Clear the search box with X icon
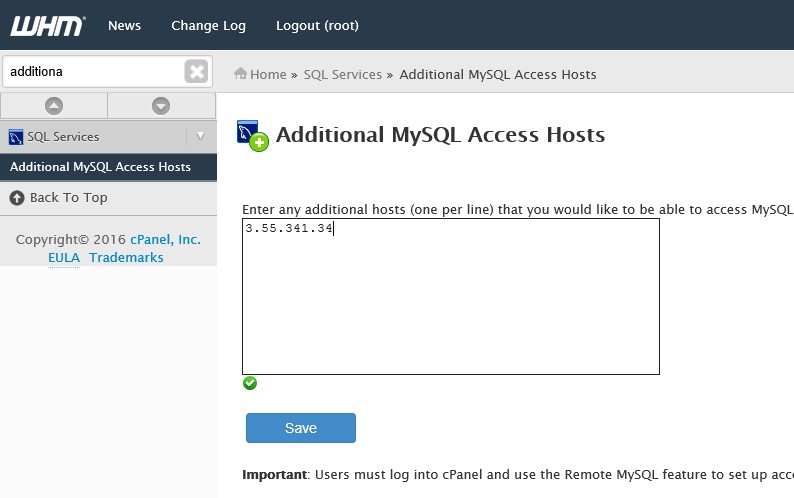The image size is (794, 498). (196, 71)
